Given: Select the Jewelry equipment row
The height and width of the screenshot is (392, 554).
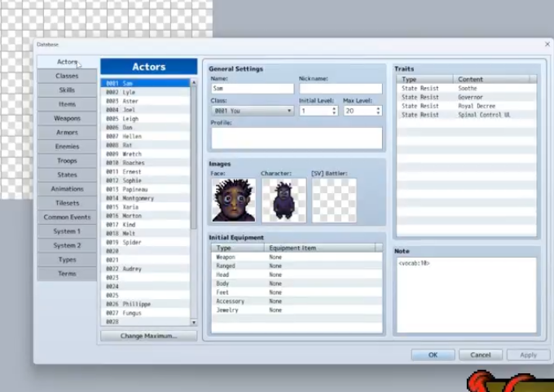Looking at the screenshot, I should click(297, 310).
